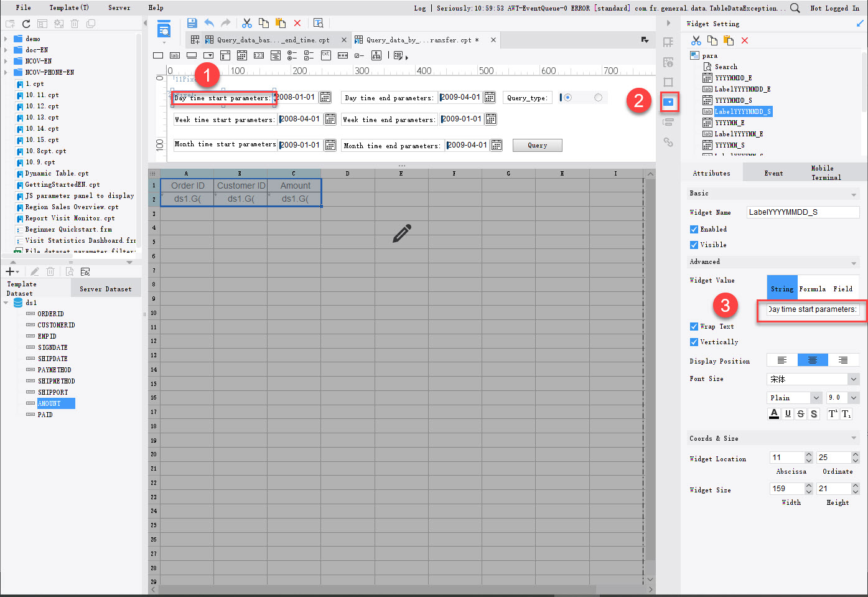Click the Not Logged In link

[x=835, y=8]
